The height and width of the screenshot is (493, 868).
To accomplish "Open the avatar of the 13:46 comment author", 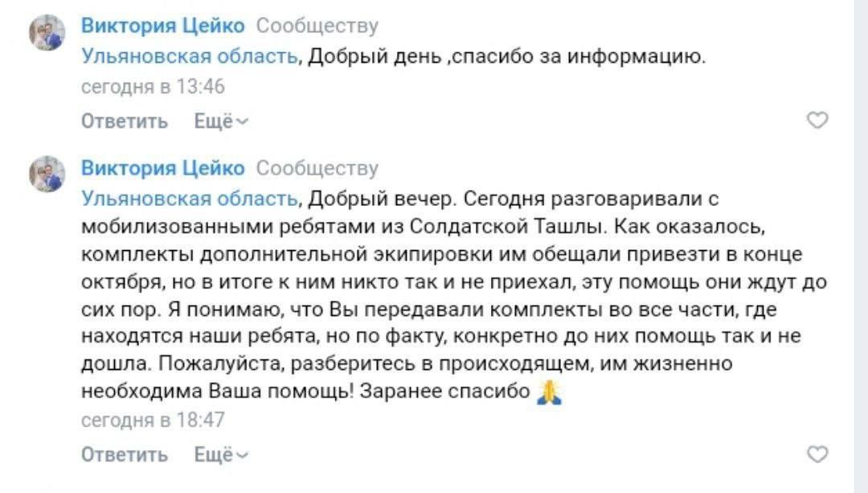I will (x=47, y=35).
